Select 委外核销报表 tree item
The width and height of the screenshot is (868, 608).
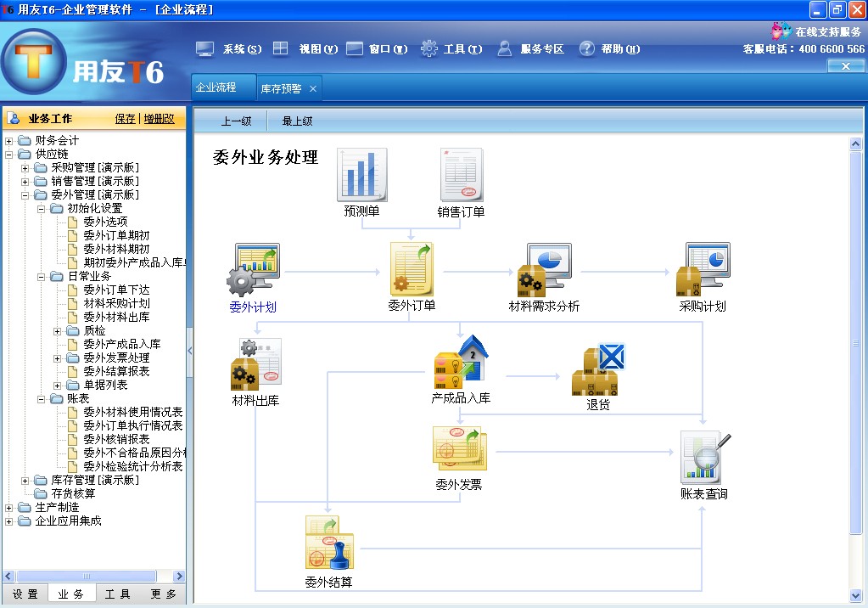click(x=116, y=439)
